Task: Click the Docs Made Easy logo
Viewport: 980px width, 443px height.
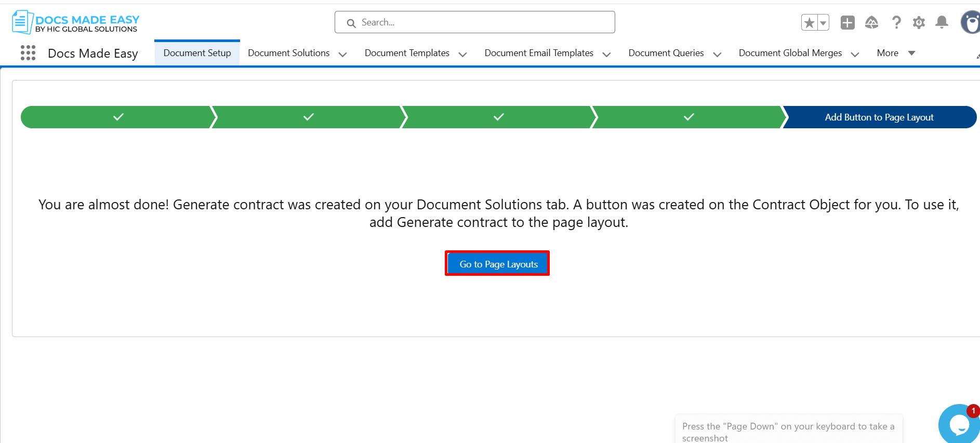Action: point(76,23)
